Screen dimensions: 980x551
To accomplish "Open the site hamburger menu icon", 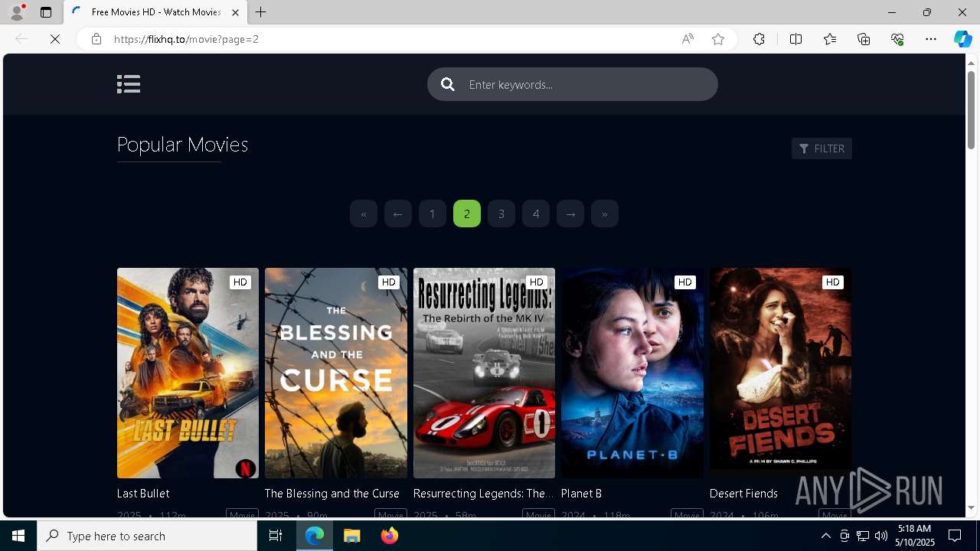I will click(x=129, y=84).
